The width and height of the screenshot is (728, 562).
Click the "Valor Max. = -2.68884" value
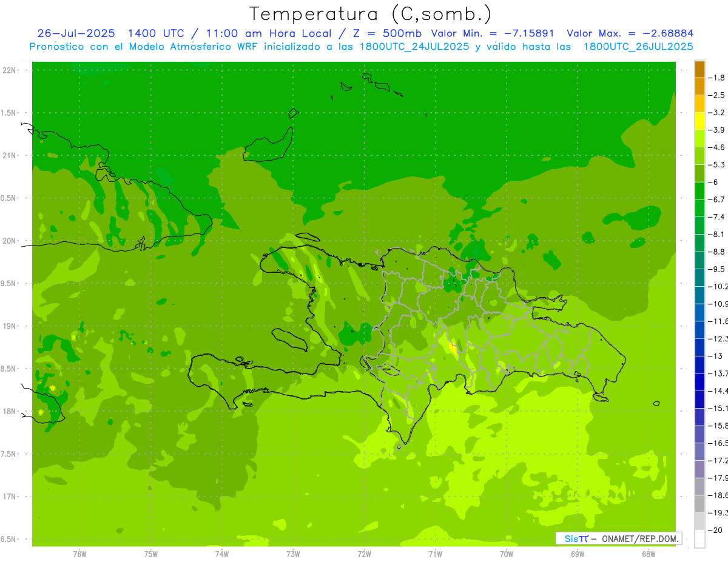[x=630, y=33]
